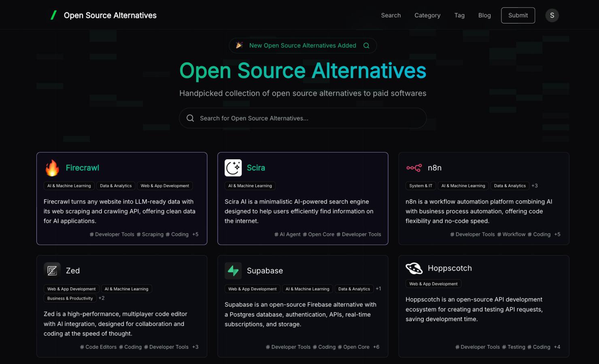Select Supabase's Web & App Development category
Image resolution: width=599 pixels, height=364 pixels.
coord(253,289)
